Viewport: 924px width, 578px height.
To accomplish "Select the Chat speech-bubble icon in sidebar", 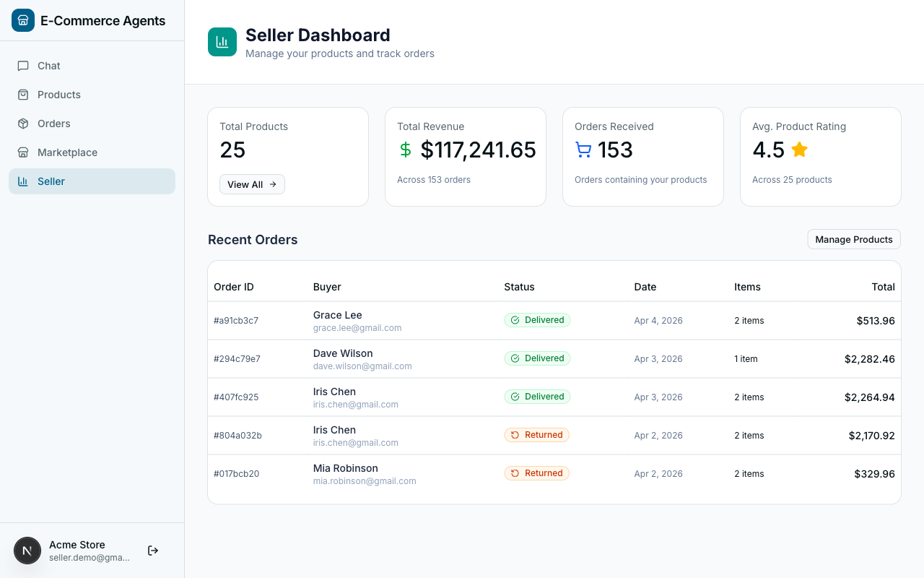I will coord(25,66).
